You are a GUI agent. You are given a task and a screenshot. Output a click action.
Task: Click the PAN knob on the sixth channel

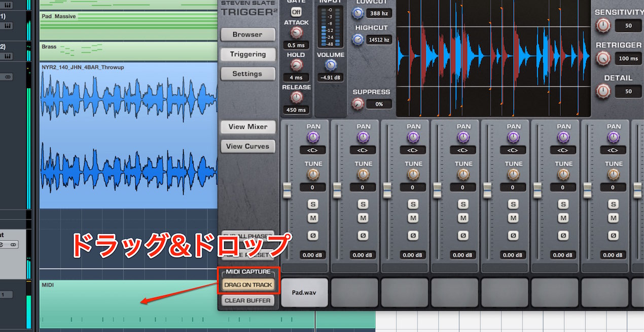click(x=563, y=137)
